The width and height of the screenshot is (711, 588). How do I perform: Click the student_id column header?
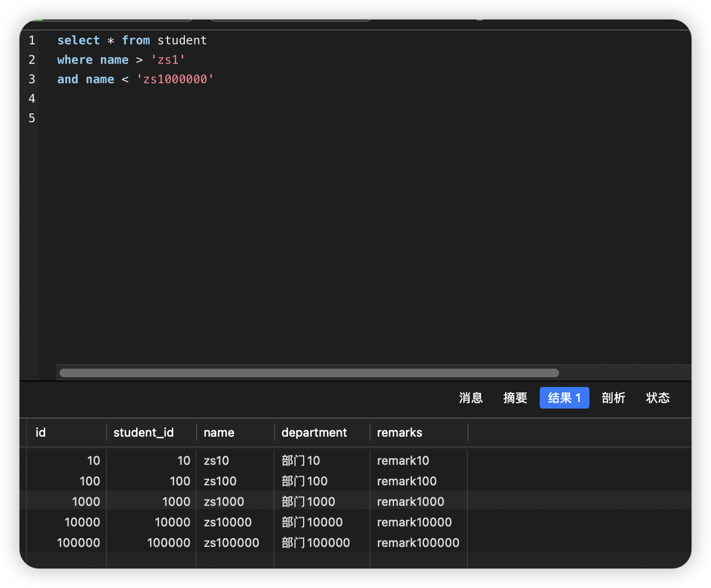[x=144, y=432]
